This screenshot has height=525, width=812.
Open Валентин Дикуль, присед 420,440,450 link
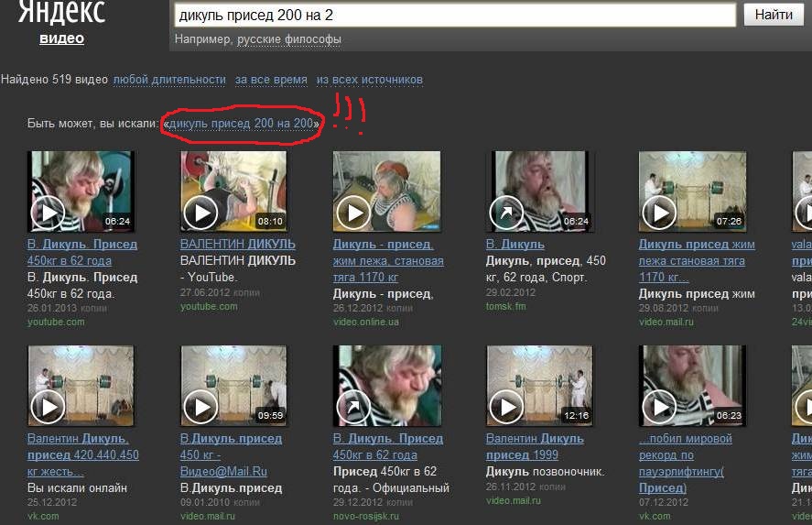83,455
